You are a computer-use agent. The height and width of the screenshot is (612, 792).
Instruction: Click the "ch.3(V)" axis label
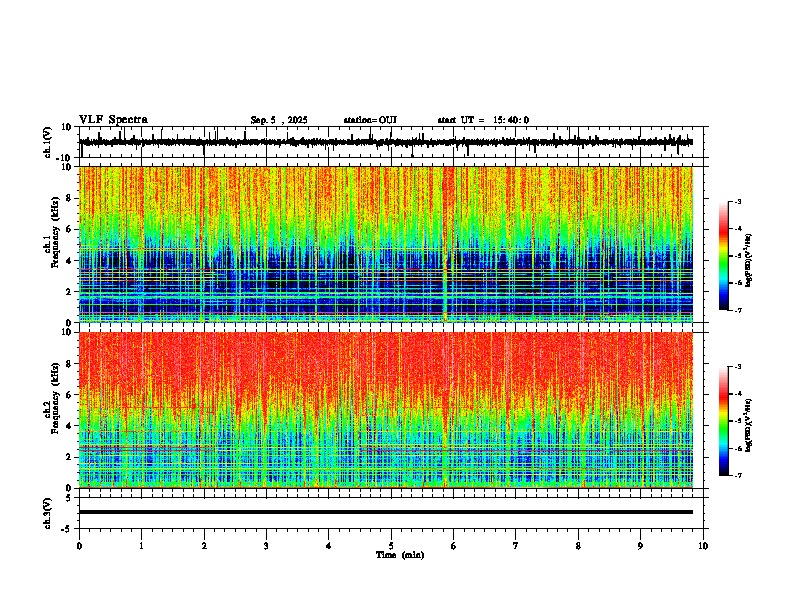coord(48,513)
